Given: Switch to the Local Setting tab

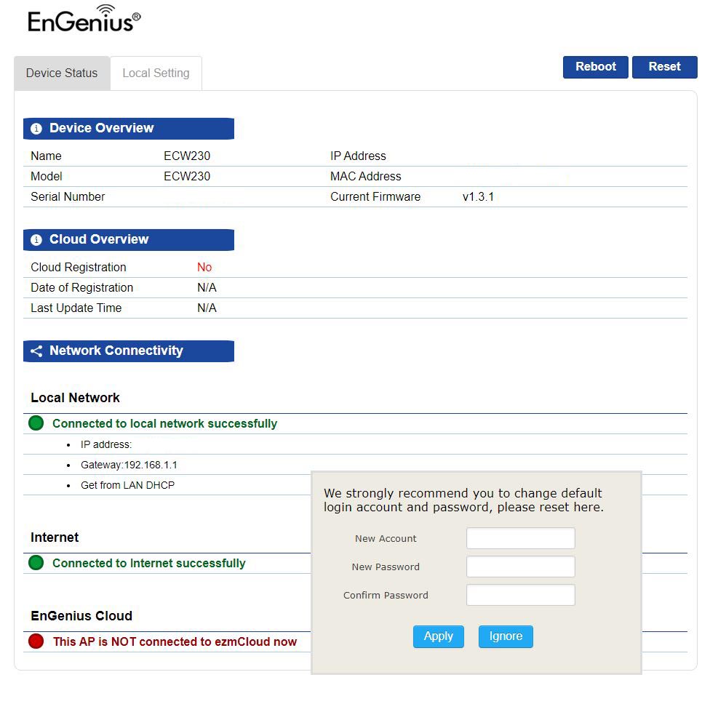Looking at the screenshot, I should click(x=156, y=73).
